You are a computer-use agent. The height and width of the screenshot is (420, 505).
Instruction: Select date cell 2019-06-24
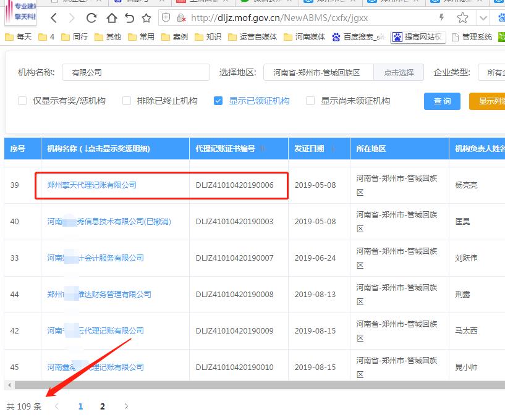[x=315, y=258]
